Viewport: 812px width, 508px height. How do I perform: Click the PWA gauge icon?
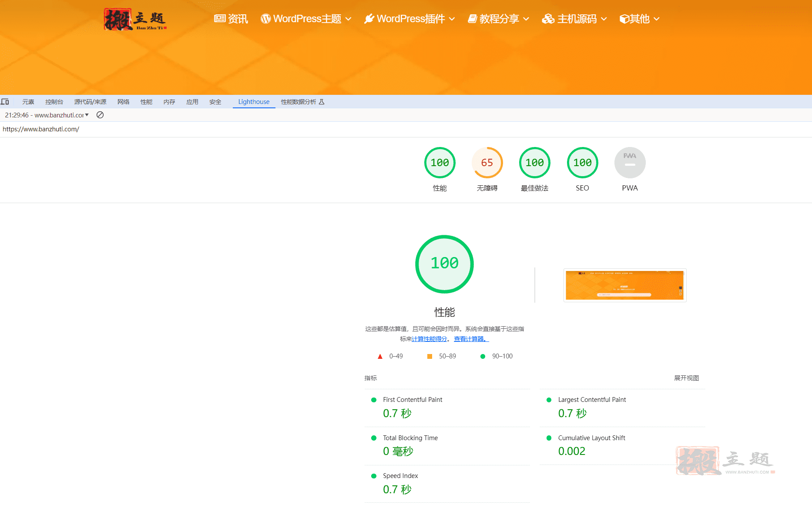click(x=630, y=163)
